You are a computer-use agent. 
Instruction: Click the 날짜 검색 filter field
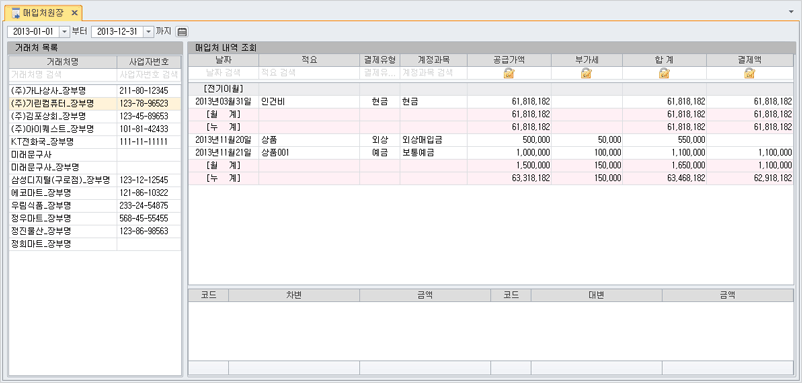click(224, 73)
